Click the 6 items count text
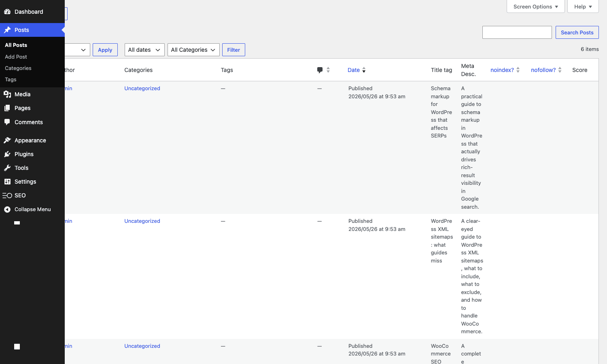607x364 pixels. pyautogui.click(x=590, y=49)
